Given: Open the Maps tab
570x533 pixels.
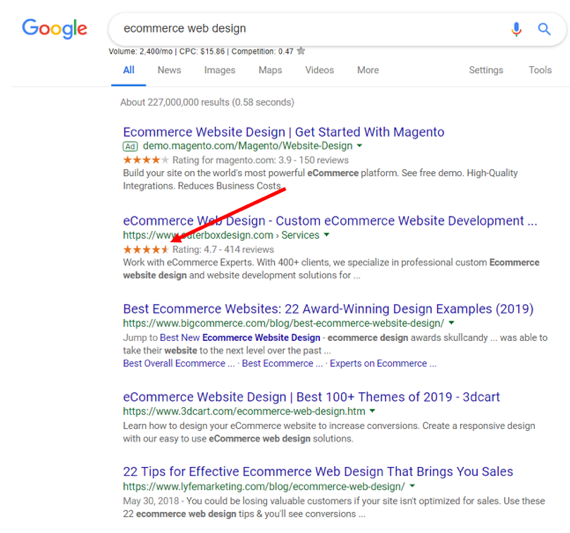Looking at the screenshot, I should [x=270, y=70].
